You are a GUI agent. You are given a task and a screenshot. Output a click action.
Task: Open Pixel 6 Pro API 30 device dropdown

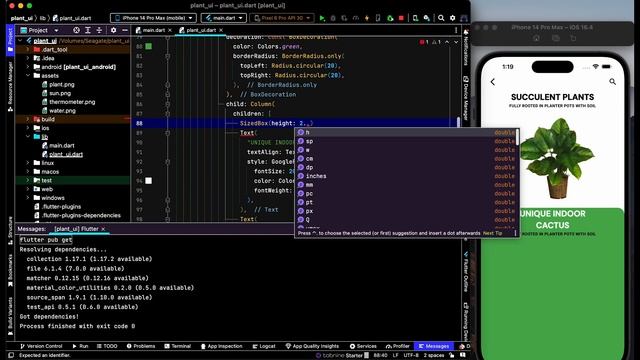[282, 18]
